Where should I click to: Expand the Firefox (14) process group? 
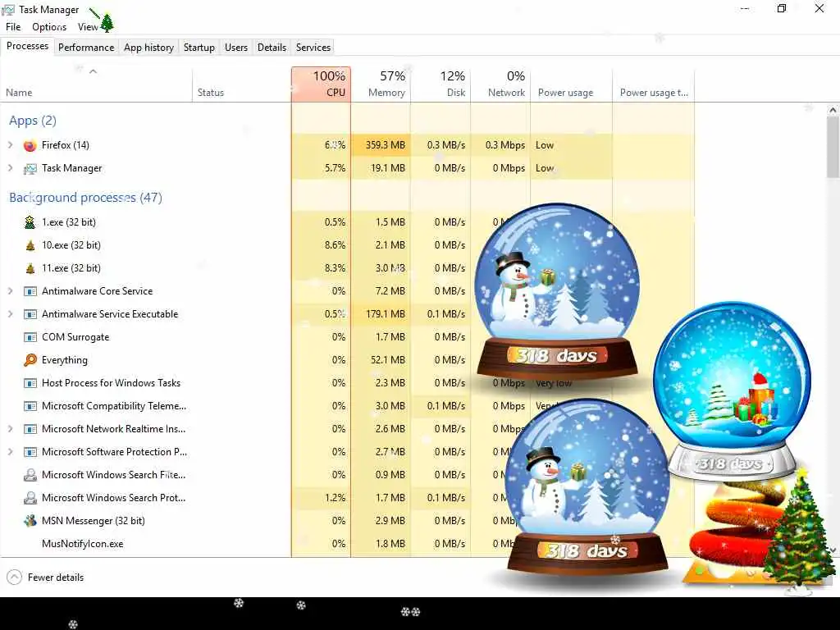coord(10,145)
